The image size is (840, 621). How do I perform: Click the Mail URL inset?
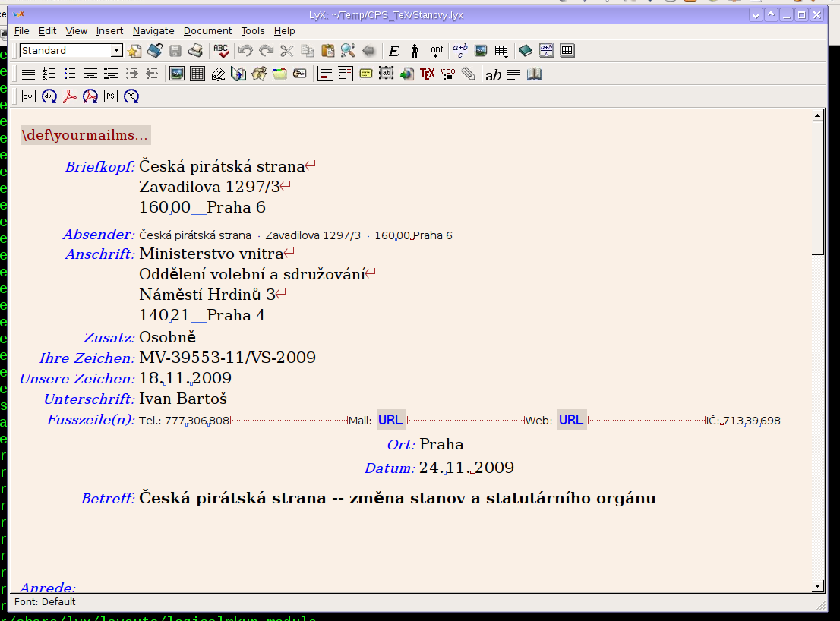pos(390,421)
